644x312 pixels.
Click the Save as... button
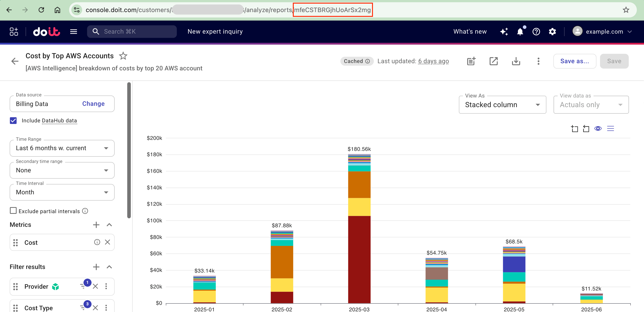pyautogui.click(x=574, y=61)
